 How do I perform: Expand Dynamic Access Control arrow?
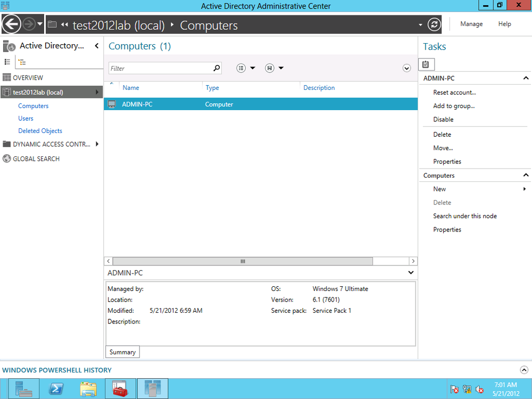[x=97, y=144]
